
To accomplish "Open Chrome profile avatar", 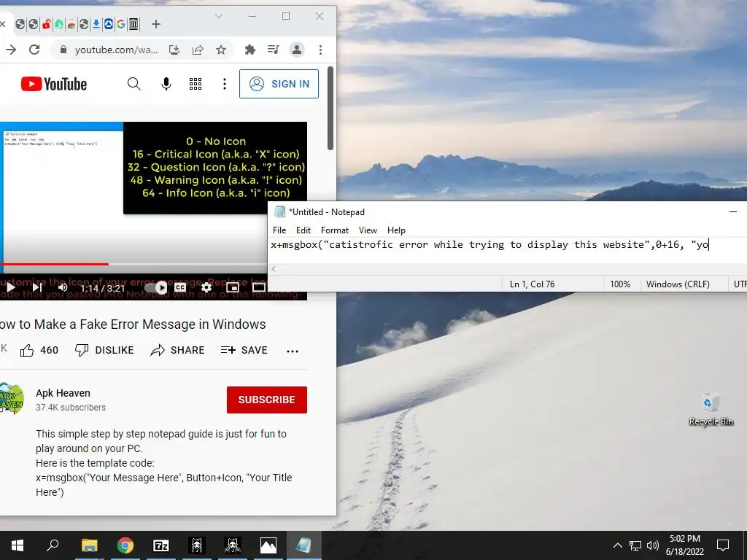I will 297,50.
